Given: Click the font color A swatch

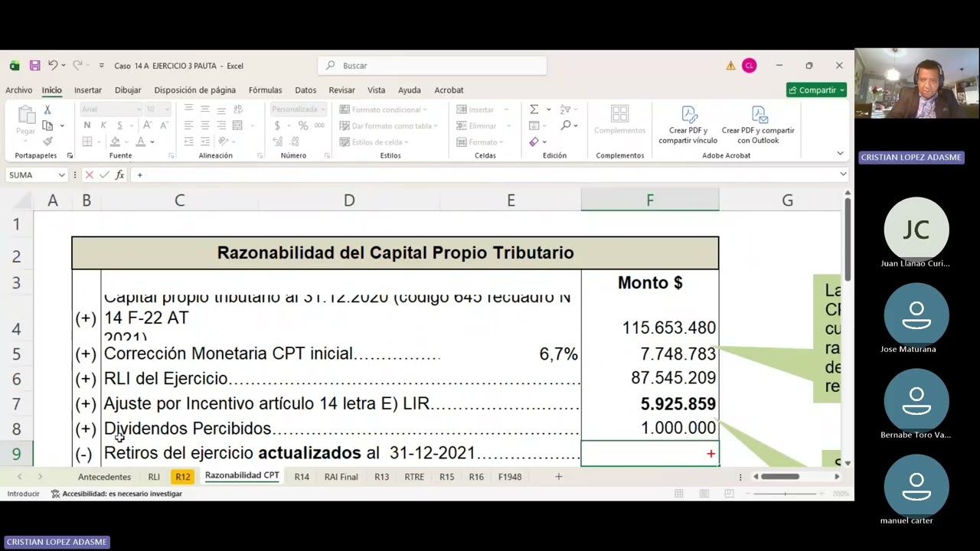Looking at the screenshot, I should pyautogui.click(x=140, y=142).
